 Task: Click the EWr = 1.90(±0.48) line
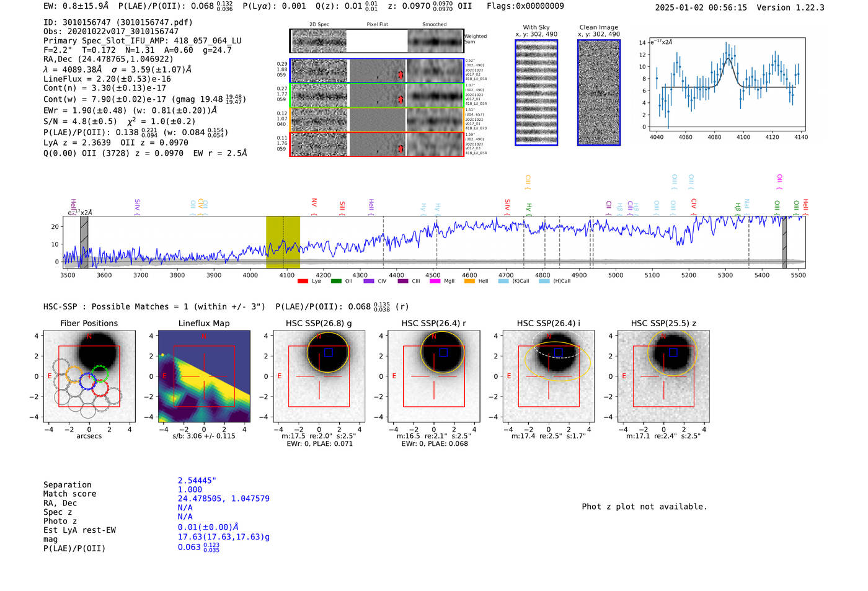point(130,110)
